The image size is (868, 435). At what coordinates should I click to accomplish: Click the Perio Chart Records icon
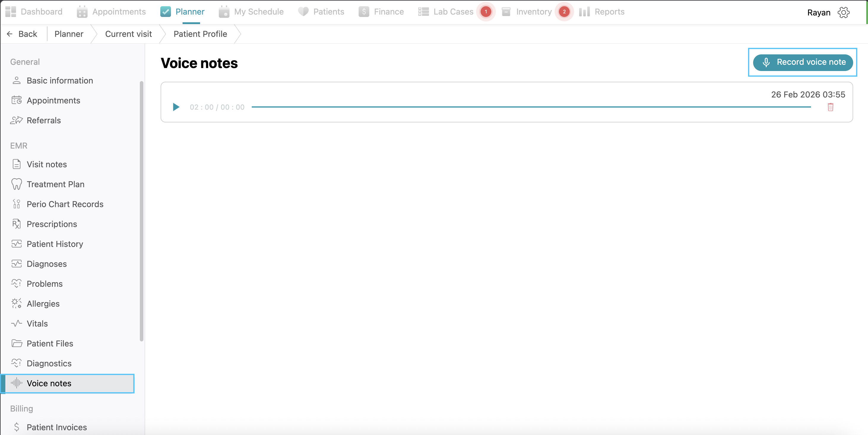pos(17,204)
